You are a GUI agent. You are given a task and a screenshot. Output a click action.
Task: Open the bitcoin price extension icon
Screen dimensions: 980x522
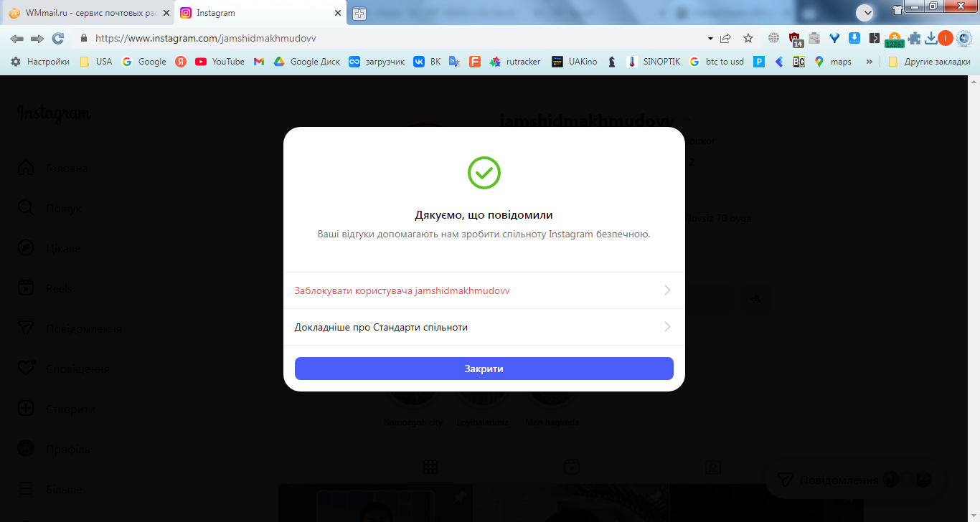click(895, 39)
